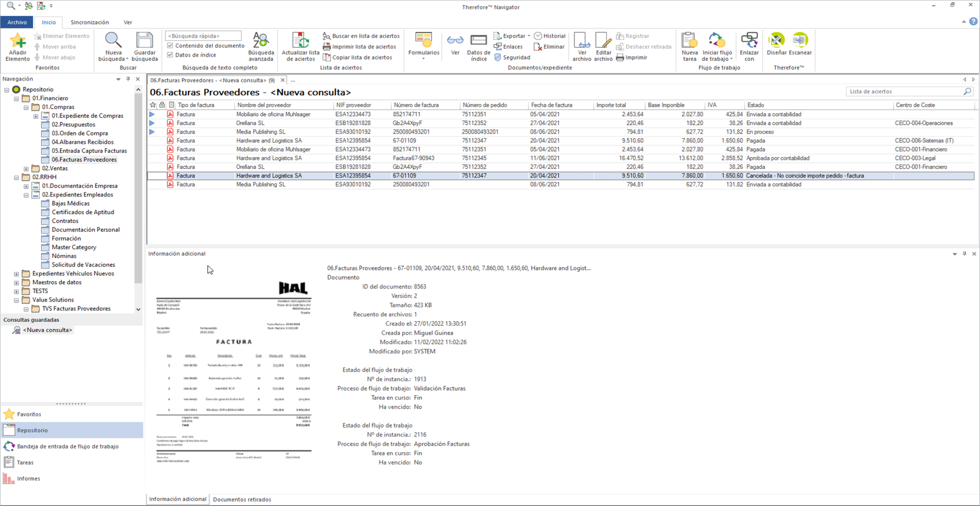This screenshot has width=980, height=506.
Task: Open Búsqueda avanzada tool
Action: pos(261,41)
